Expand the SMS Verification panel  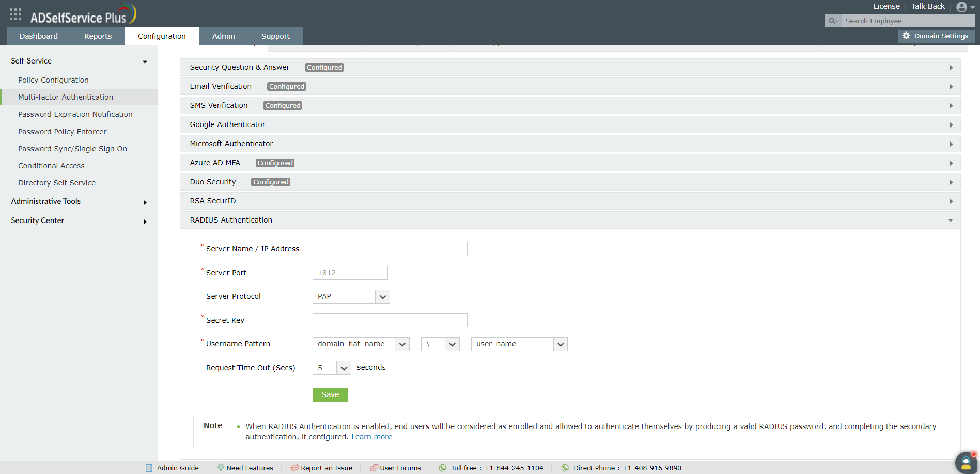(x=570, y=106)
